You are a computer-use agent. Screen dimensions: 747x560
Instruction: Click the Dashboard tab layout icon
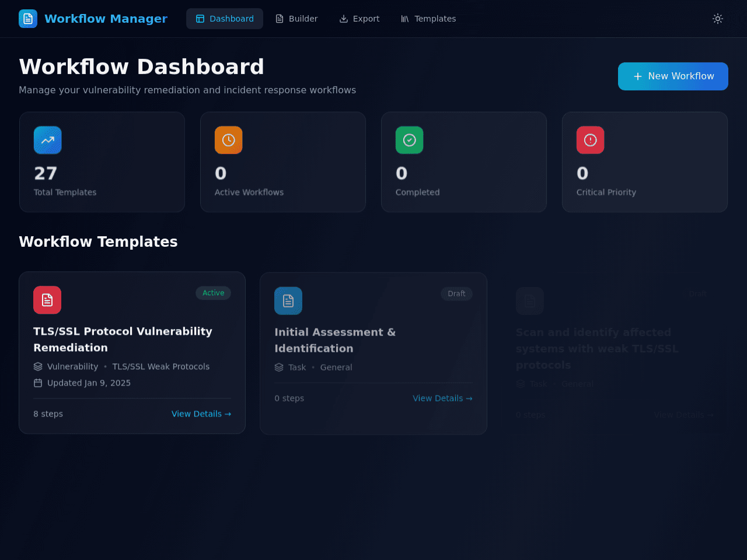(x=200, y=19)
